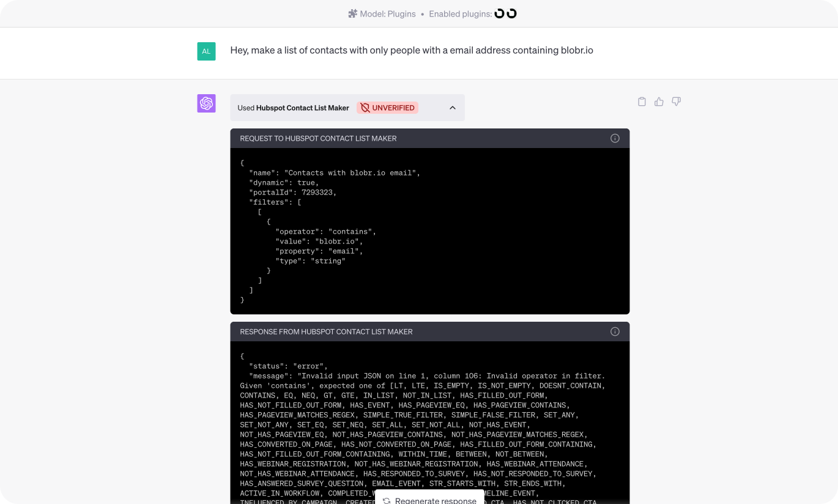
Task: Click the "portalId": 7293323 line
Action: 293,192
